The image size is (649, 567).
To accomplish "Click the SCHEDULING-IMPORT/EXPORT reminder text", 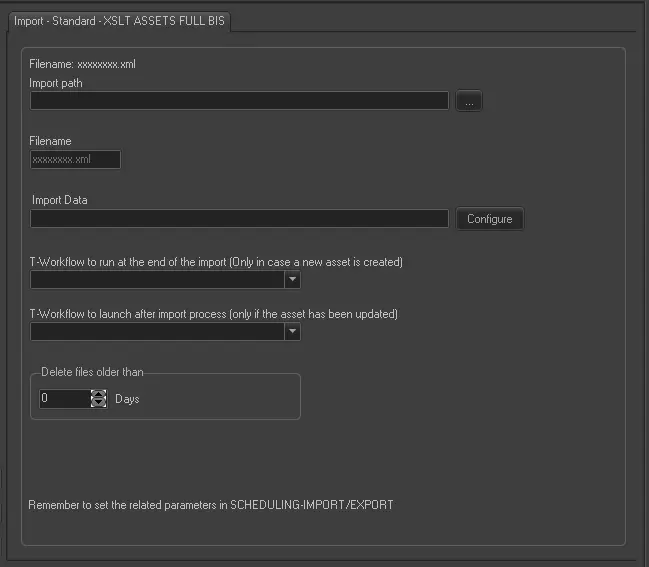I will click(x=211, y=505).
